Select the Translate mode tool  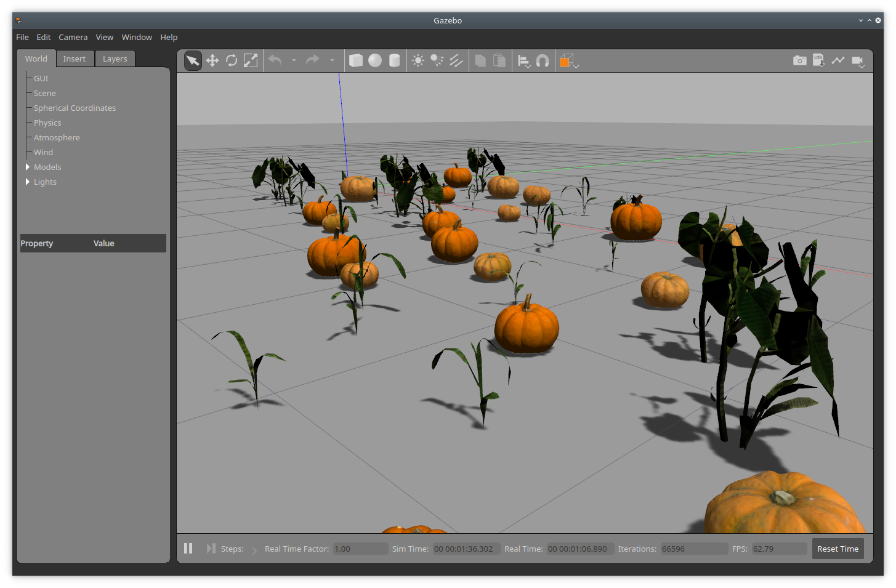point(212,60)
